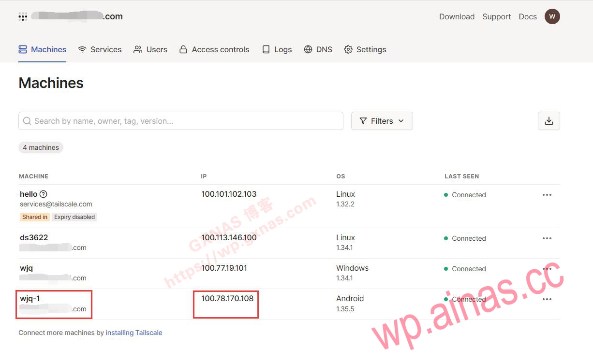Click IP address 100.78.170.108
This screenshot has height=364, width=593.
(x=227, y=299)
